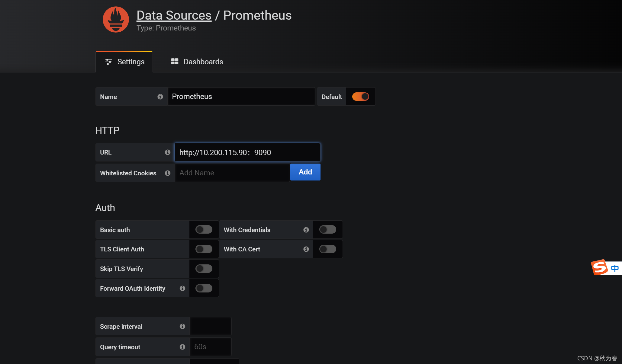Screen dimensions: 622x364
Task: Click the With Credentials info icon
Action: (306, 230)
